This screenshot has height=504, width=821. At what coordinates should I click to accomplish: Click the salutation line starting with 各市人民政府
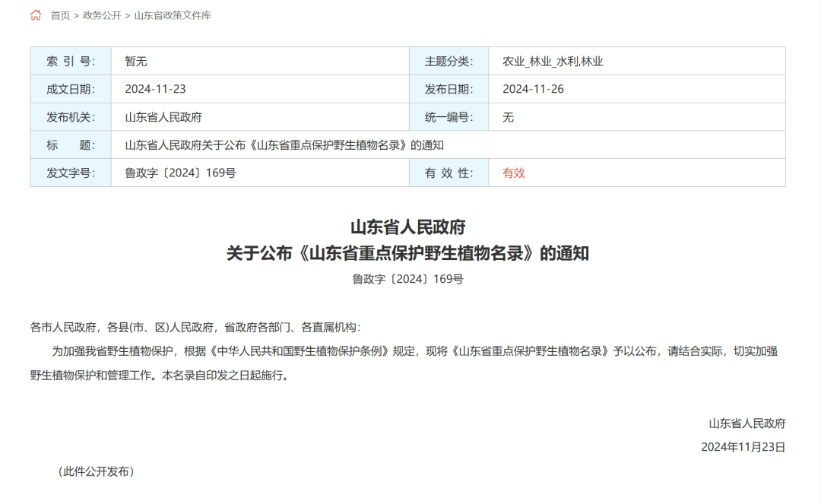(x=195, y=328)
